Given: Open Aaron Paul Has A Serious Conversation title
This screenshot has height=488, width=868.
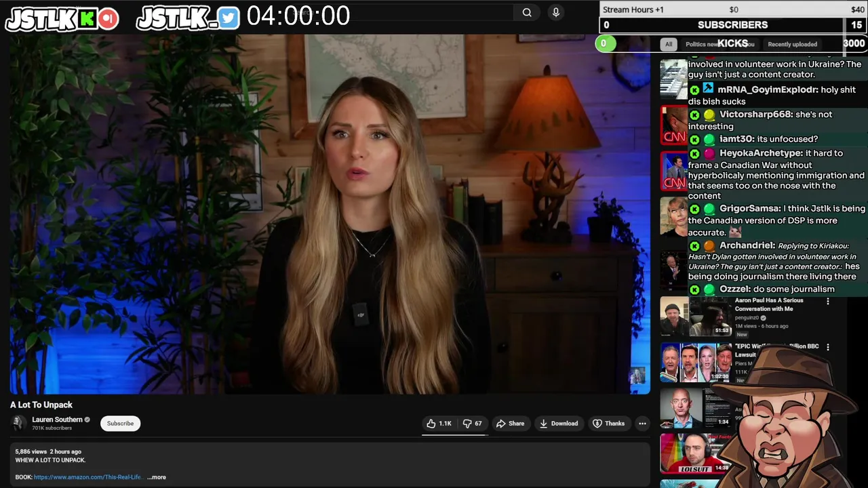Looking at the screenshot, I should [769, 304].
